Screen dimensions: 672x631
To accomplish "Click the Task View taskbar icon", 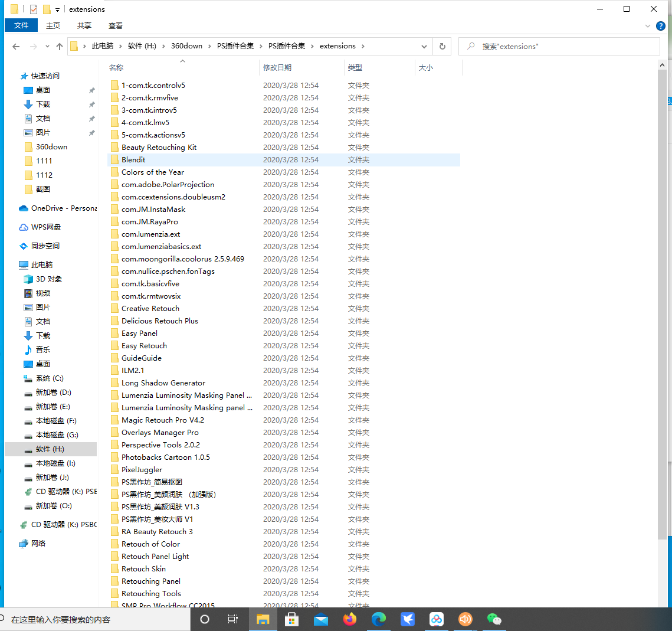I will [x=232, y=619].
